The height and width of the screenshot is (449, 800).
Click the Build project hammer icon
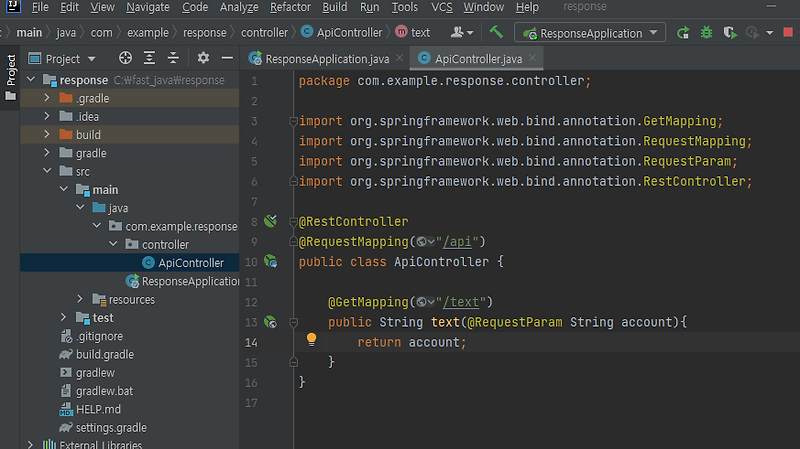pos(496,32)
